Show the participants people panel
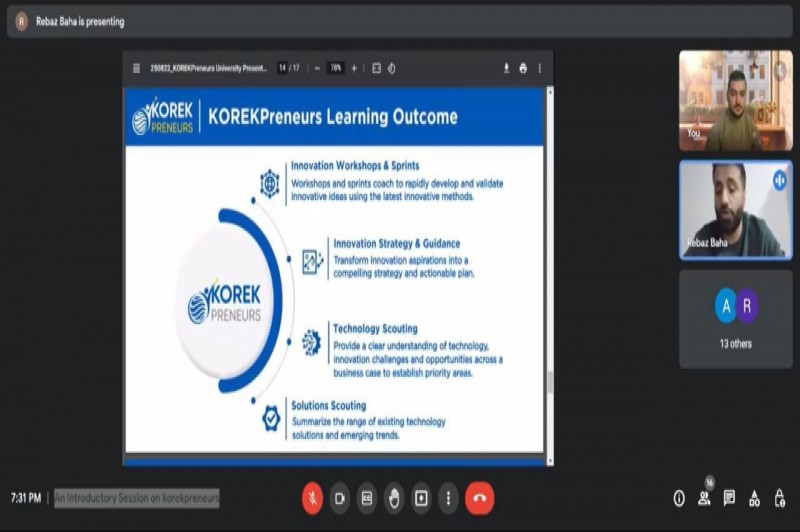Screen dimensions: 800x532 tap(704, 498)
